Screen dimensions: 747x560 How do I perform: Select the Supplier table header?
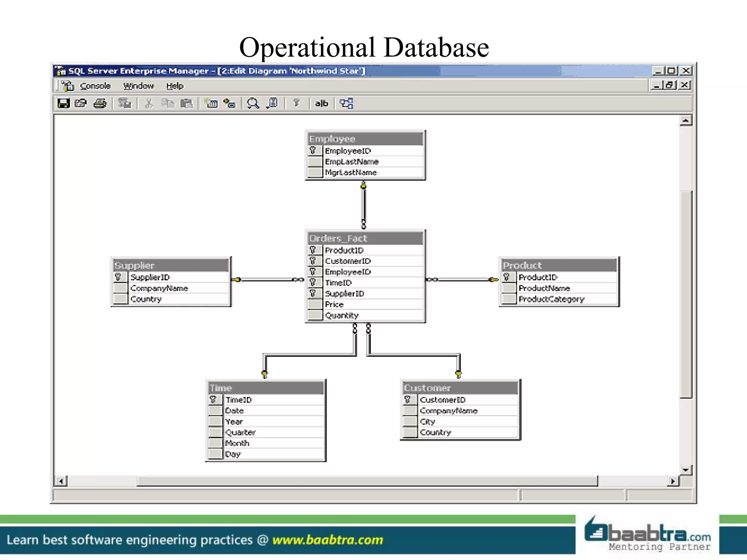tap(171, 265)
